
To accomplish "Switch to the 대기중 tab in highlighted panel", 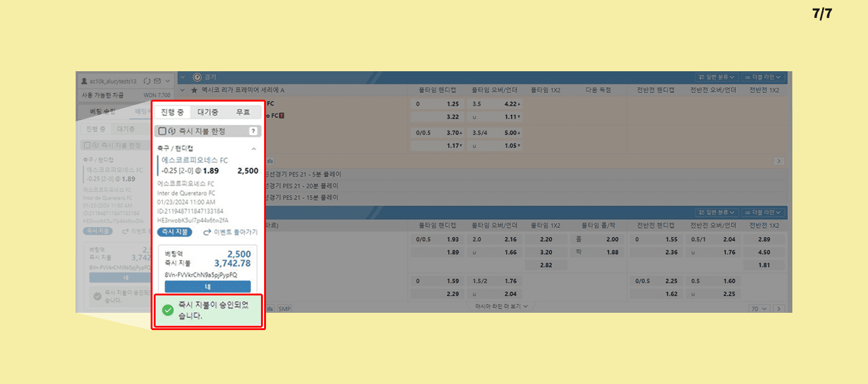I will [208, 112].
